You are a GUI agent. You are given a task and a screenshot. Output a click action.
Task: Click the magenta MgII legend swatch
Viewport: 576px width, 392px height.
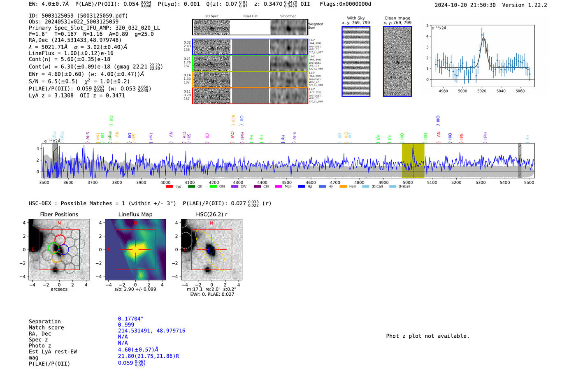point(279,187)
